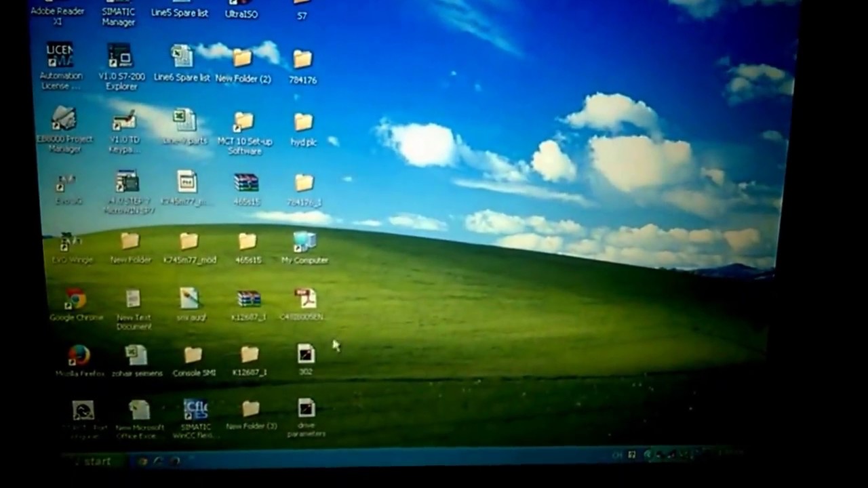Open the New Microsoft Office Excel file

[140, 420]
